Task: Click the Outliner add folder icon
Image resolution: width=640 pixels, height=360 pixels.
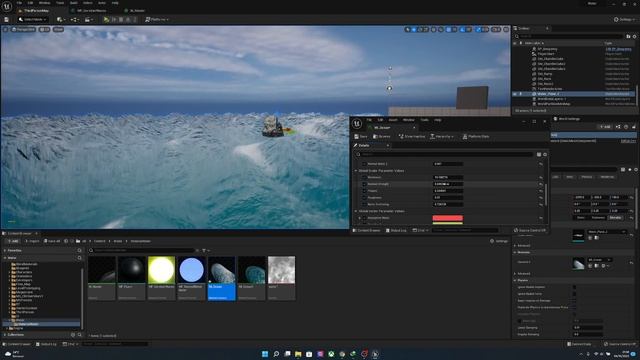Action: click(628, 36)
